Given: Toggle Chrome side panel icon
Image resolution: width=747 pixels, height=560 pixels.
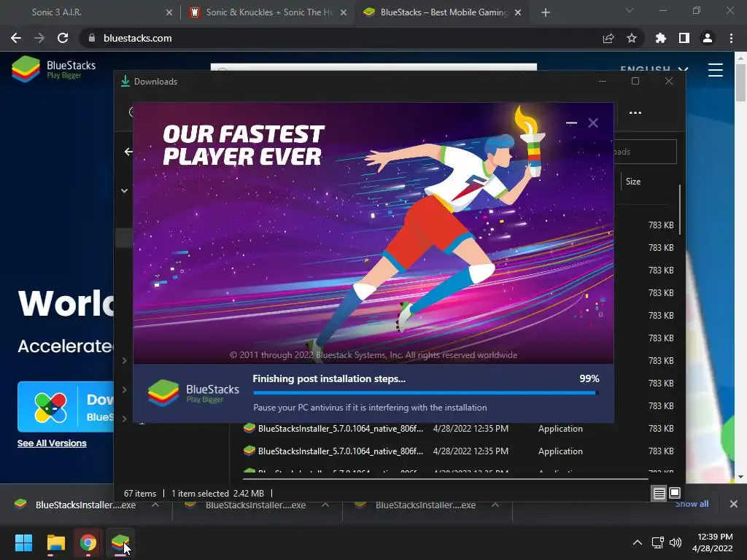Looking at the screenshot, I should tap(684, 38).
